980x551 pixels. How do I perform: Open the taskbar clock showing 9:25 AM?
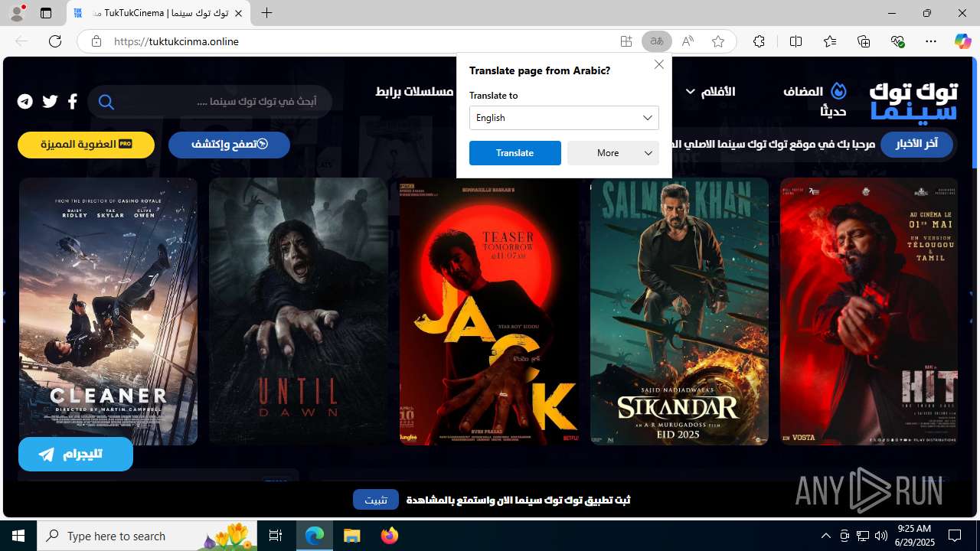click(914, 536)
